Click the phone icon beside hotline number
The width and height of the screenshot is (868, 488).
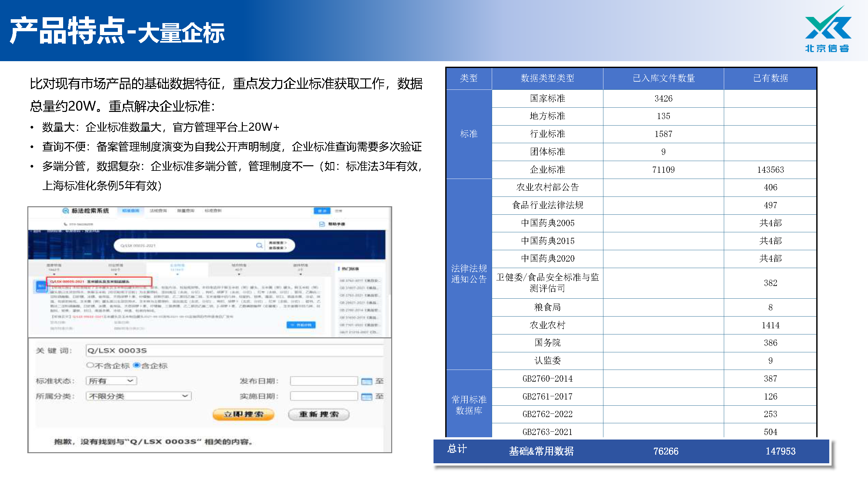coord(65,224)
